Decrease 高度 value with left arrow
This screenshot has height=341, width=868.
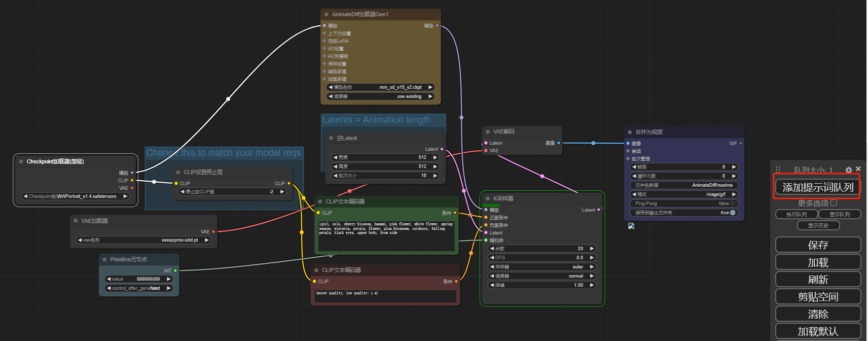point(335,166)
